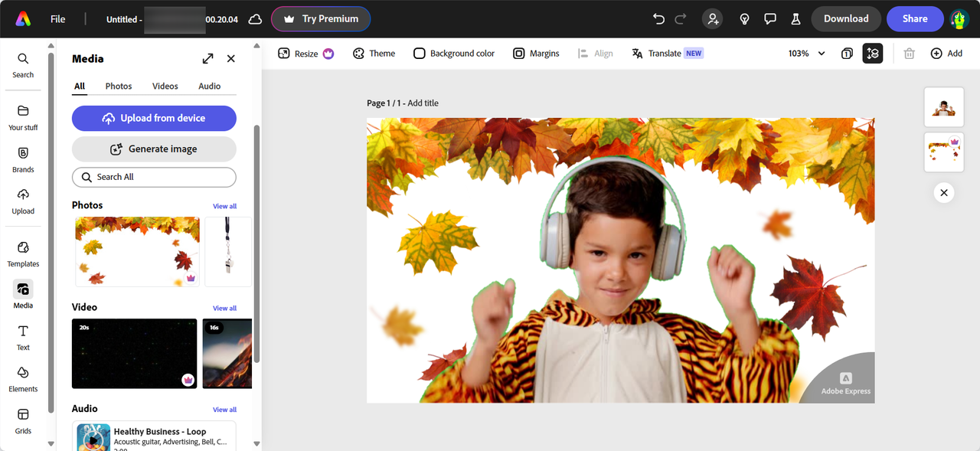Viewport: 980px width, 451px height.
Task: Open the Adobe Express home logo
Action: pyautogui.click(x=23, y=18)
